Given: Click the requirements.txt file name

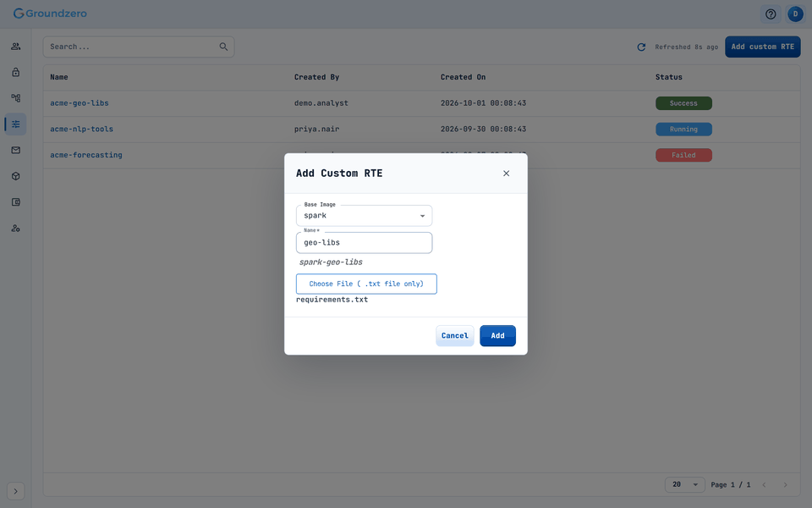Looking at the screenshot, I should click(x=332, y=300).
